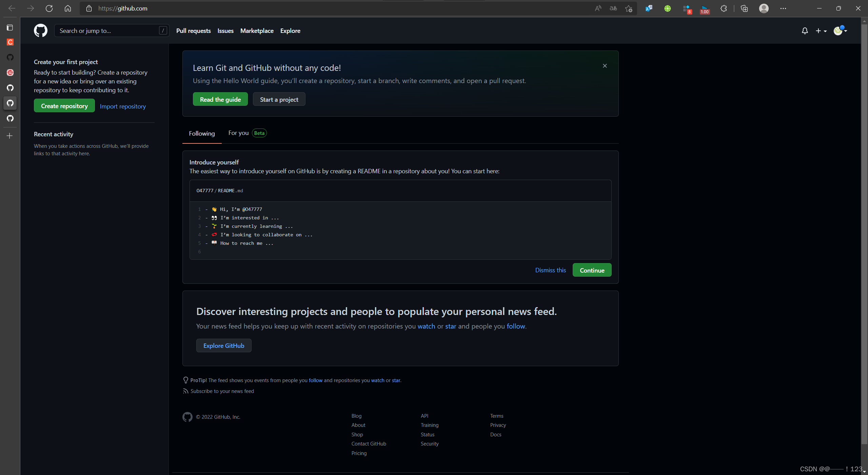Click the Continue button

click(x=592, y=270)
